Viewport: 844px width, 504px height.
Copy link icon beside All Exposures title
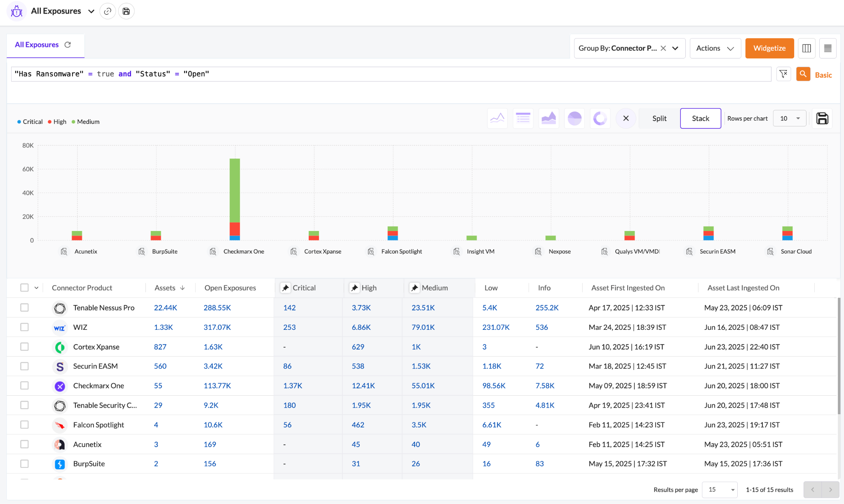pyautogui.click(x=108, y=11)
